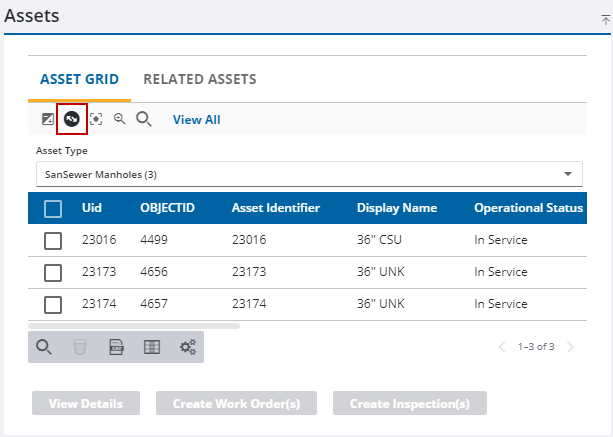Switch to the Related Assets tab

pyautogui.click(x=200, y=79)
